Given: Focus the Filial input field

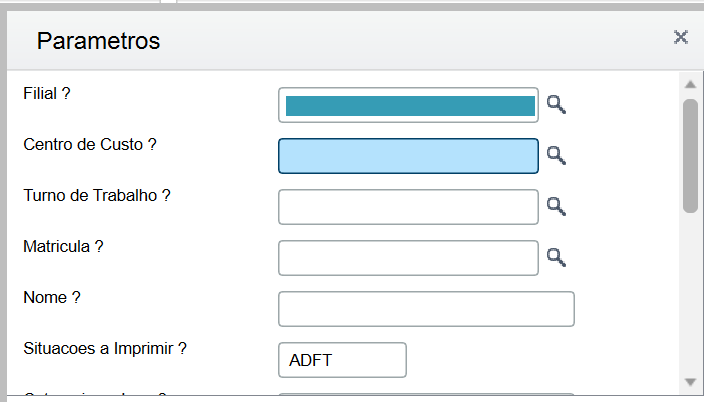Looking at the screenshot, I should 408,105.
